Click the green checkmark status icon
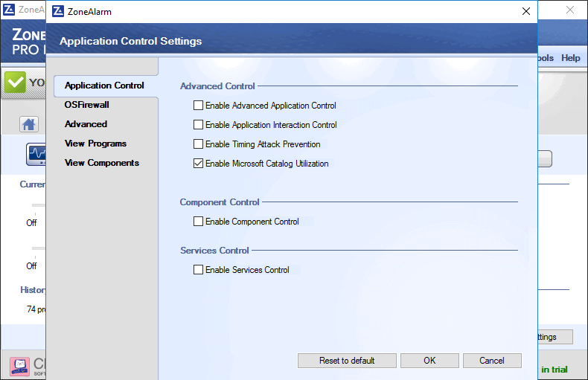 15,83
